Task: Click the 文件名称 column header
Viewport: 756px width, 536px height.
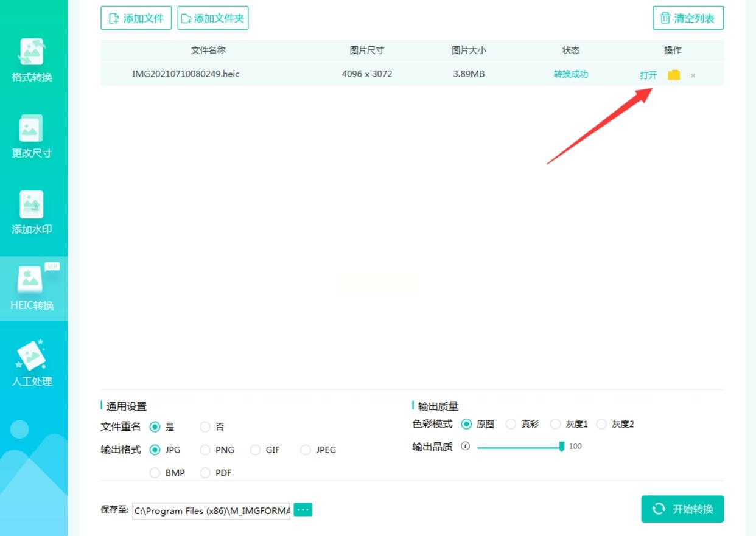Action: [x=208, y=50]
